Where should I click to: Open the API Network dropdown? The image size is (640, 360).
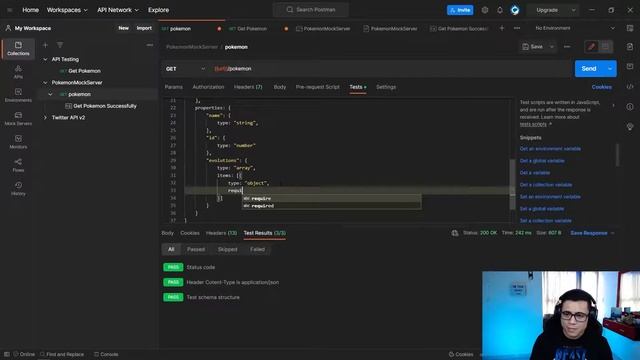click(x=118, y=10)
